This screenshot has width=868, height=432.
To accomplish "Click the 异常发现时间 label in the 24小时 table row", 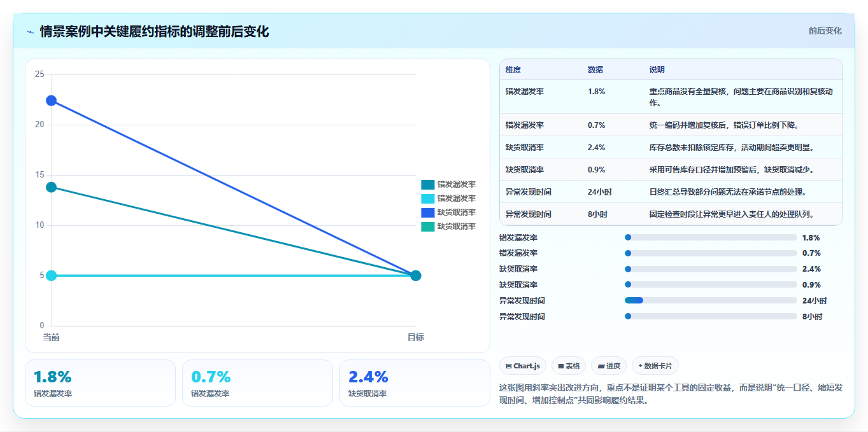I will coord(529,192).
